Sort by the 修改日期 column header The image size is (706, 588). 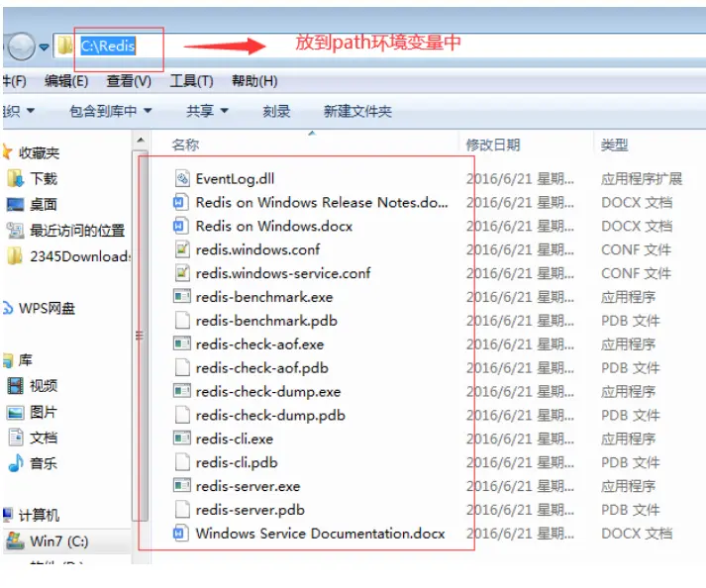(x=493, y=145)
